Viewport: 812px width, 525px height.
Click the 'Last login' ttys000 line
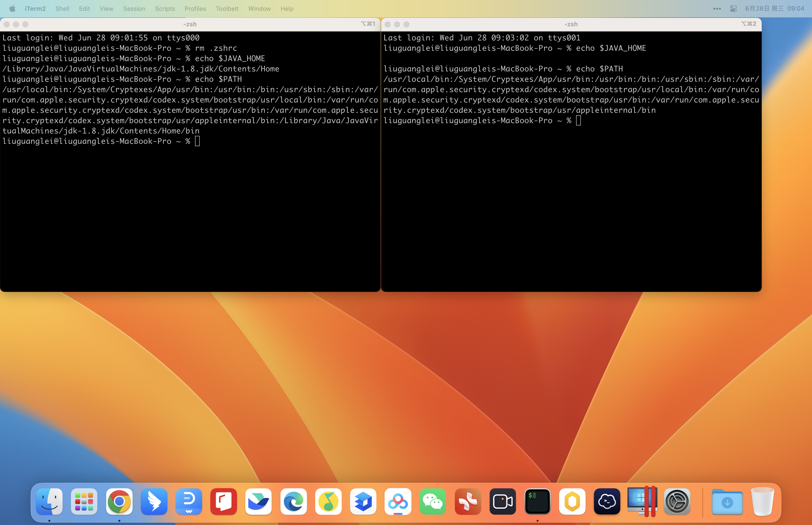101,38
